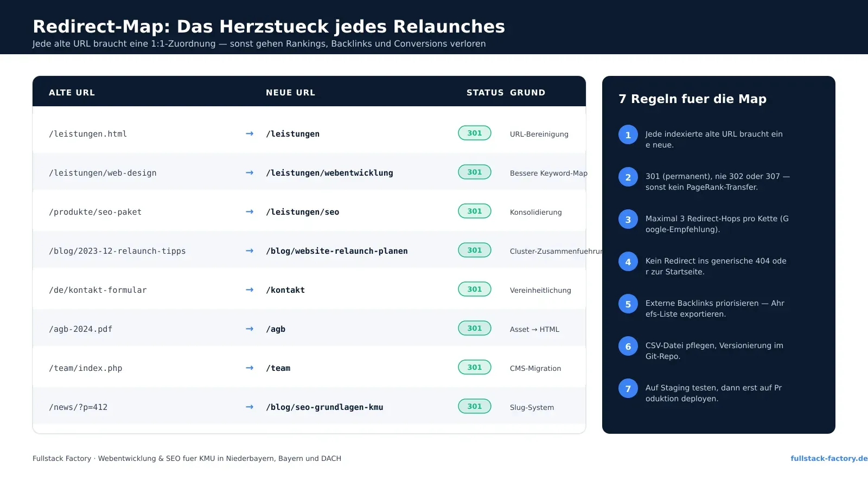868x488 pixels.
Task: Click the new URL /blog/seo-grundlagen-kmu
Action: coord(324,407)
